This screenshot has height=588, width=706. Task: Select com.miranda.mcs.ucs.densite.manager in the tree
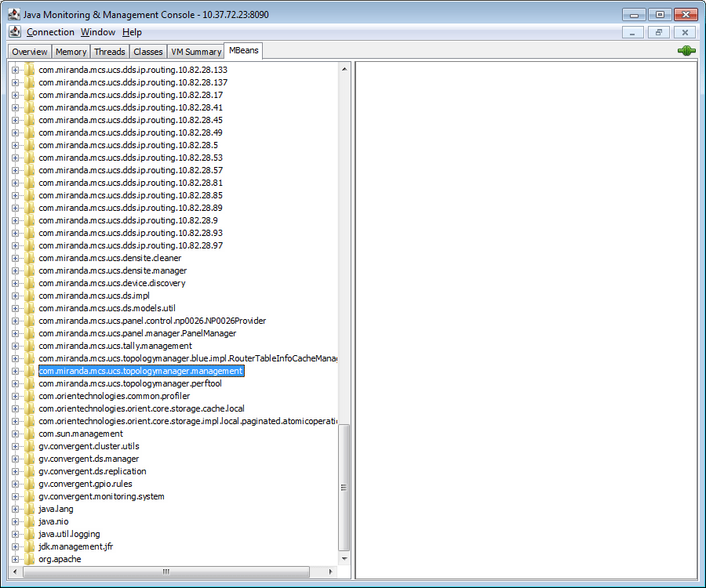112,270
